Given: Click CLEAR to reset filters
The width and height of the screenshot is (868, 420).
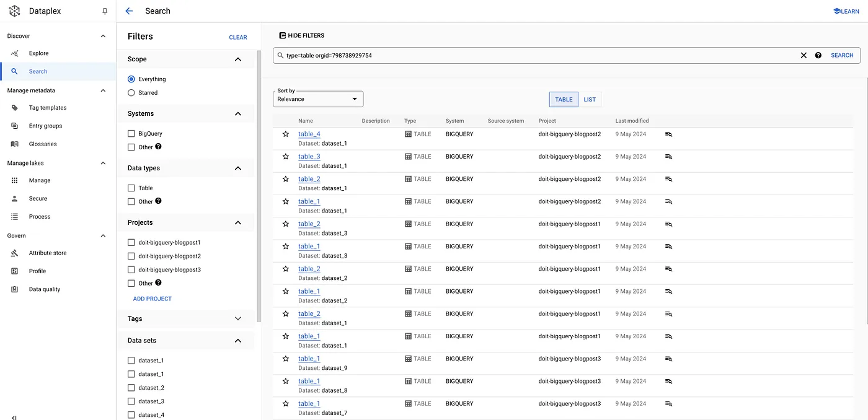Looking at the screenshot, I should pos(238,37).
